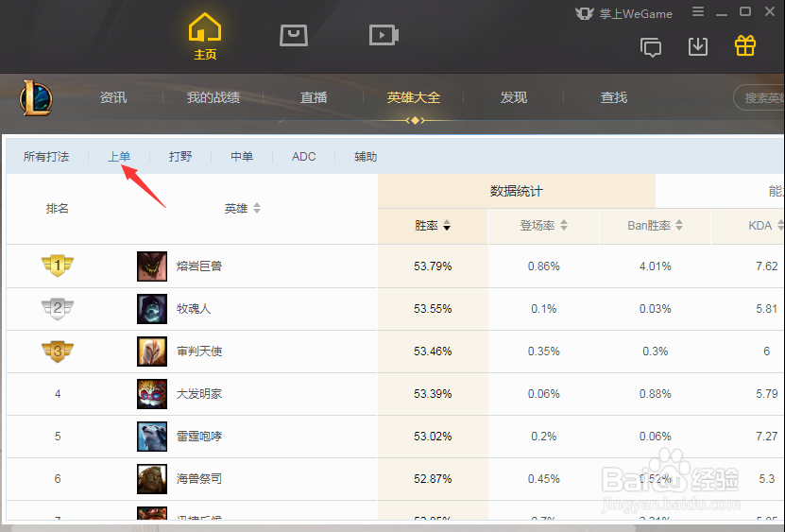Click the League of Legends logo
The height and width of the screenshot is (532, 785).
pos(36,97)
